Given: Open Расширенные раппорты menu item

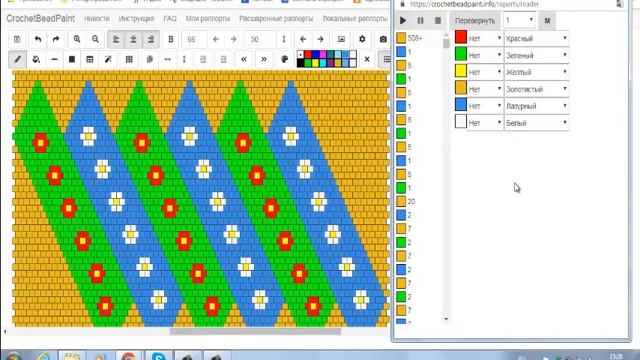Looking at the screenshot, I should pos(276,19).
